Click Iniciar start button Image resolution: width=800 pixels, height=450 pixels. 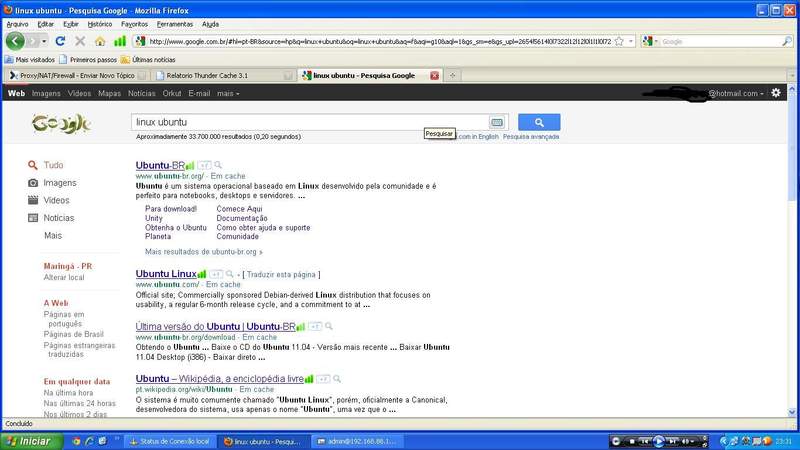[32, 441]
